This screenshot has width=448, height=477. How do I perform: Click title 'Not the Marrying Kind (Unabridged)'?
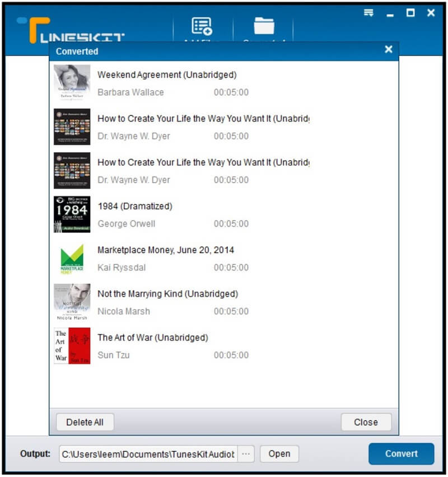click(168, 294)
